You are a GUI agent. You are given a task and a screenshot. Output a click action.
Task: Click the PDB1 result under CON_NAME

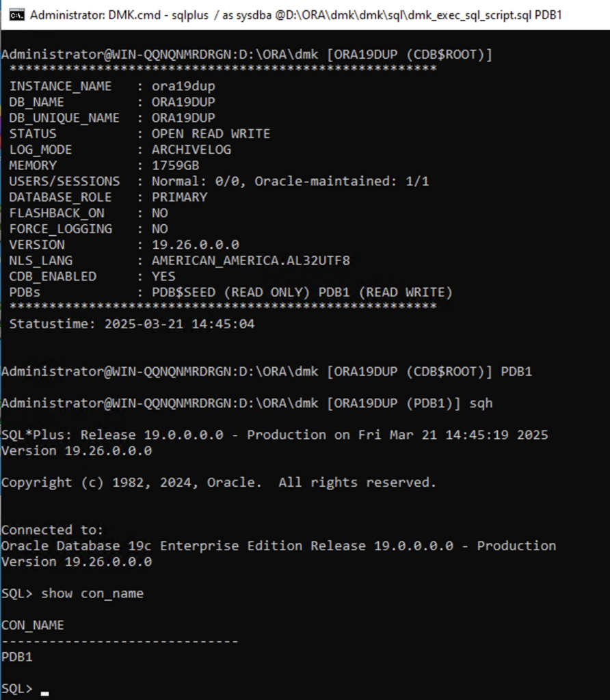(x=17, y=657)
